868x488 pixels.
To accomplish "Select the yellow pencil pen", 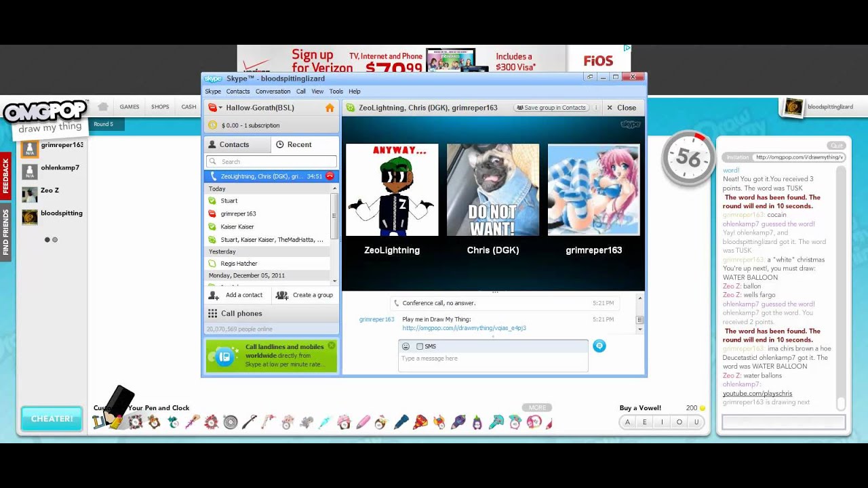I will point(116,422).
